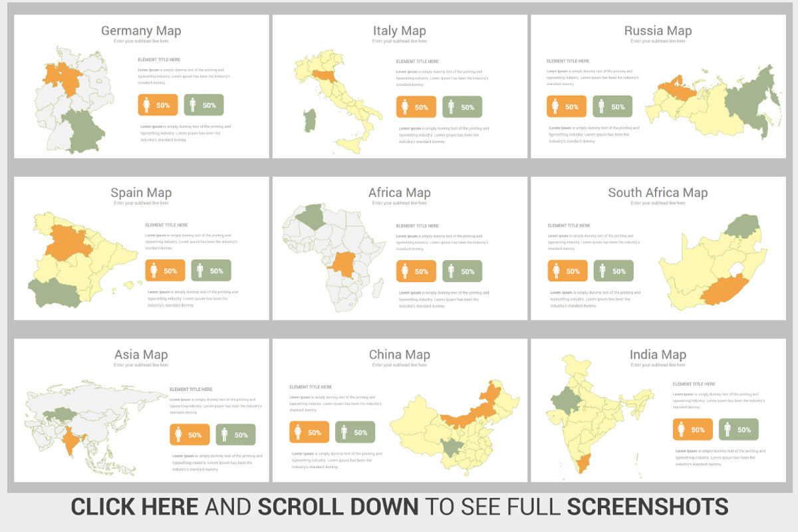798x532 pixels.
Task: Click the male icon on the Germany Map slide
Action: click(193, 105)
